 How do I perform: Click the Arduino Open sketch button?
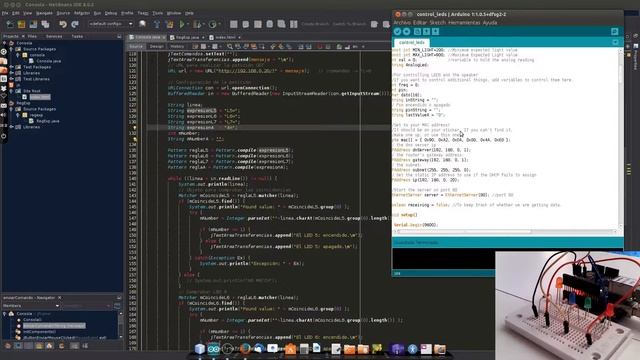(426, 31)
